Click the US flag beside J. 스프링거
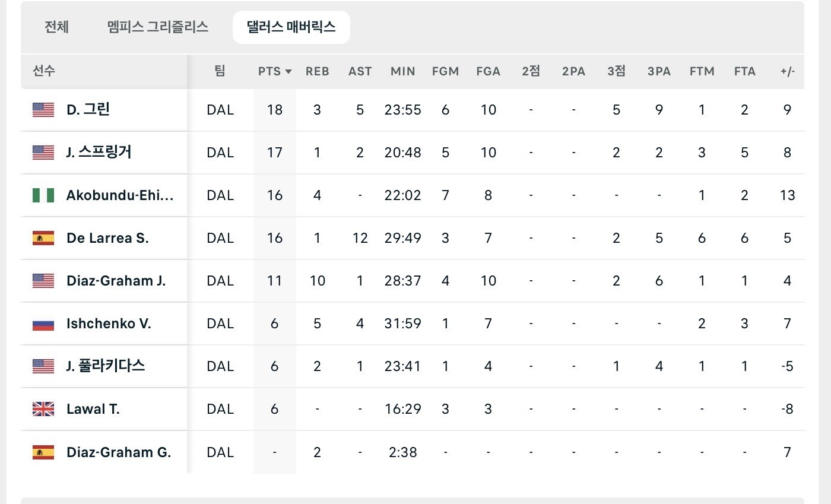Image resolution: width=831 pixels, height=504 pixels. pyautogui.click(x=43, y=153)
